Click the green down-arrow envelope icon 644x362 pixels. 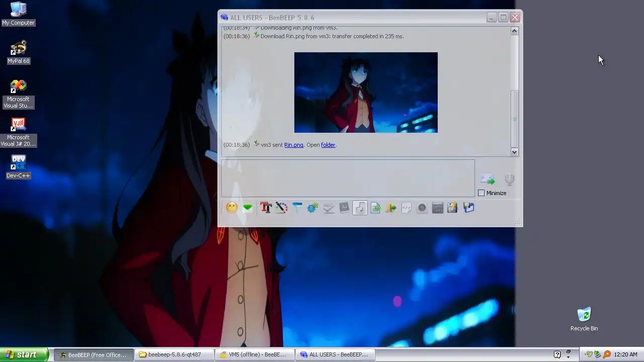248,208
